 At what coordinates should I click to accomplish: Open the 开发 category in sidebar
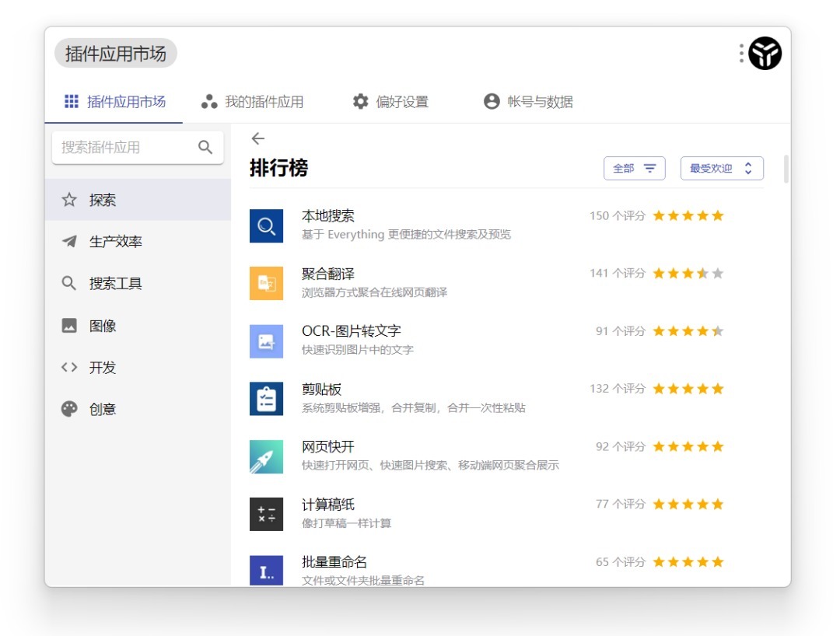click(x=103, y=368)
